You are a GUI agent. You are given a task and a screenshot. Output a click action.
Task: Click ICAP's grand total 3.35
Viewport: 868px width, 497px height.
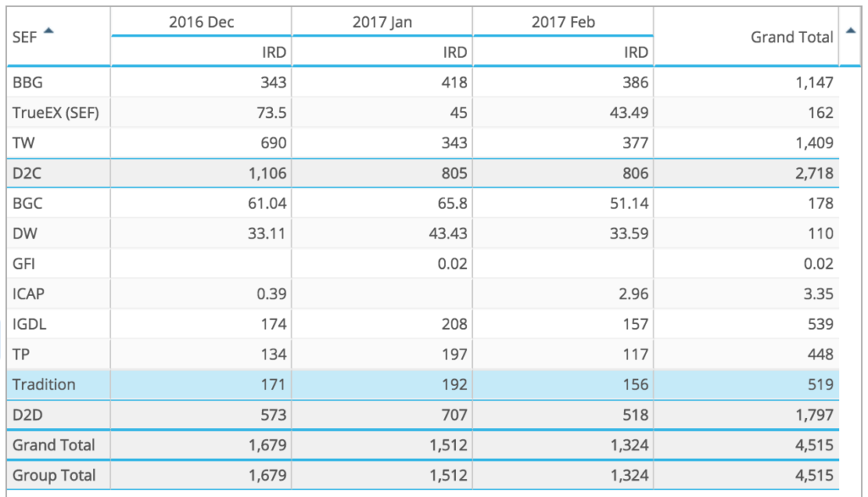(818, 294)
